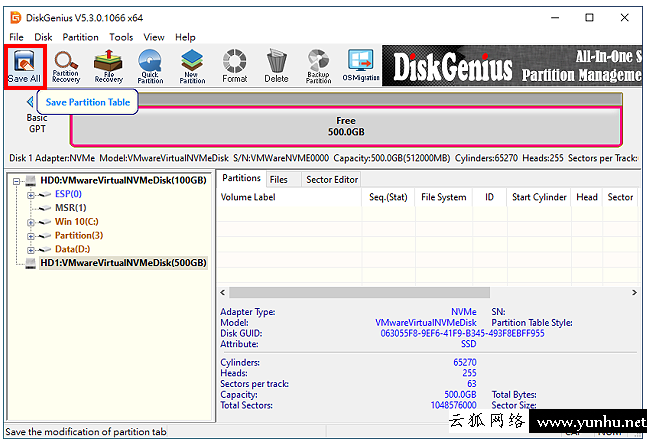Open Partition Recovery tool
Image resolution: width=650 pixels, height=444 pixels.
click(66, 66)
